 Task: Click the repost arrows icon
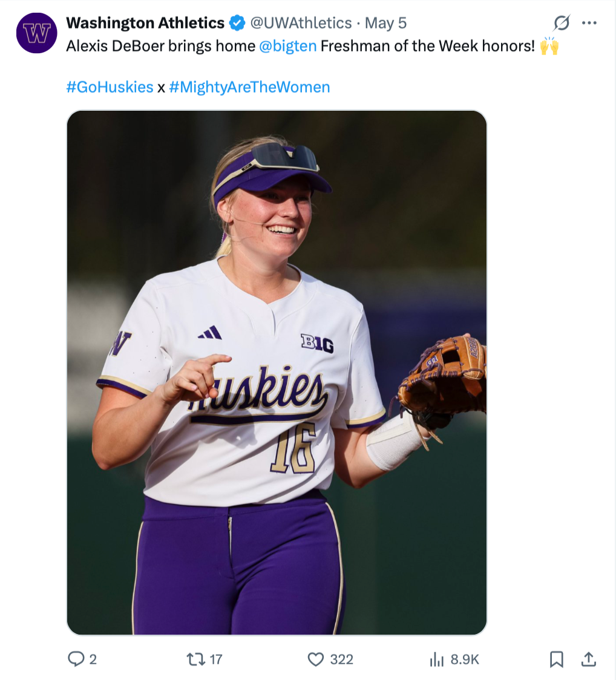tap(195, 659)
